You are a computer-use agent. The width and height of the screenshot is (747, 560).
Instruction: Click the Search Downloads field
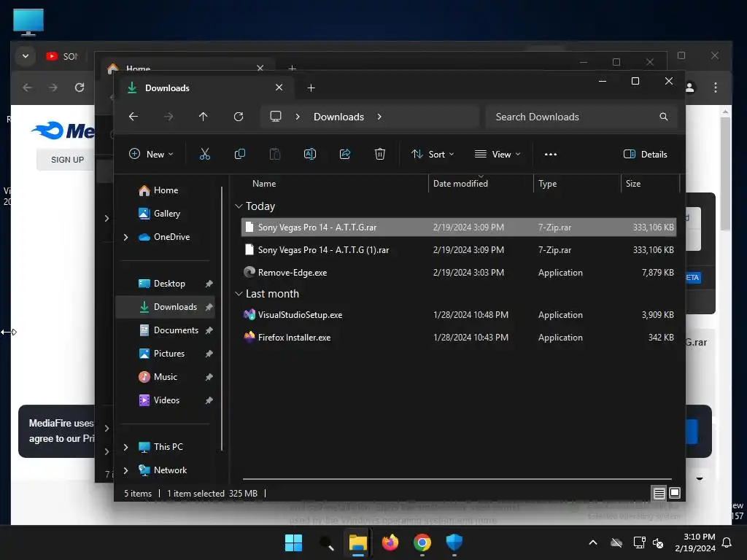[x=580, y=117]
